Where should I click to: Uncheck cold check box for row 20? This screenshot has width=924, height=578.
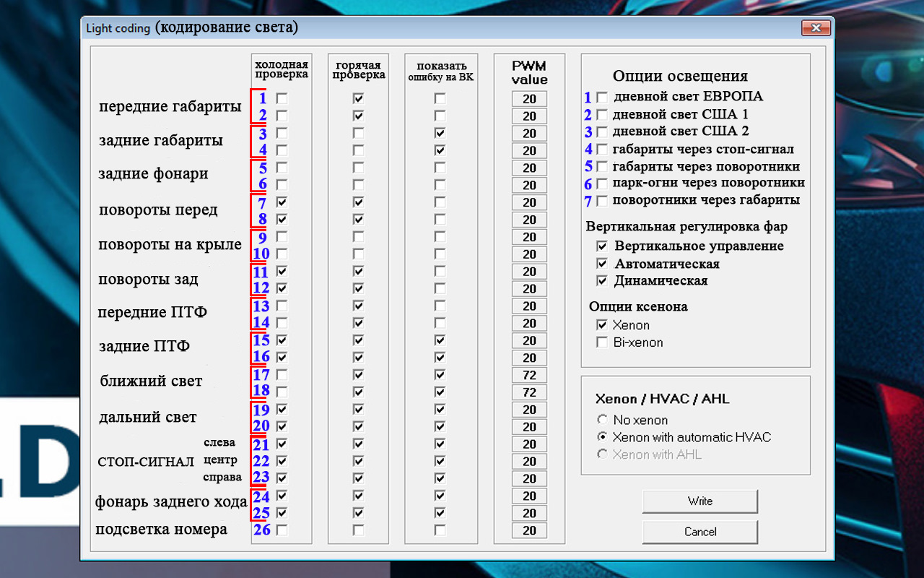point(282,427)
